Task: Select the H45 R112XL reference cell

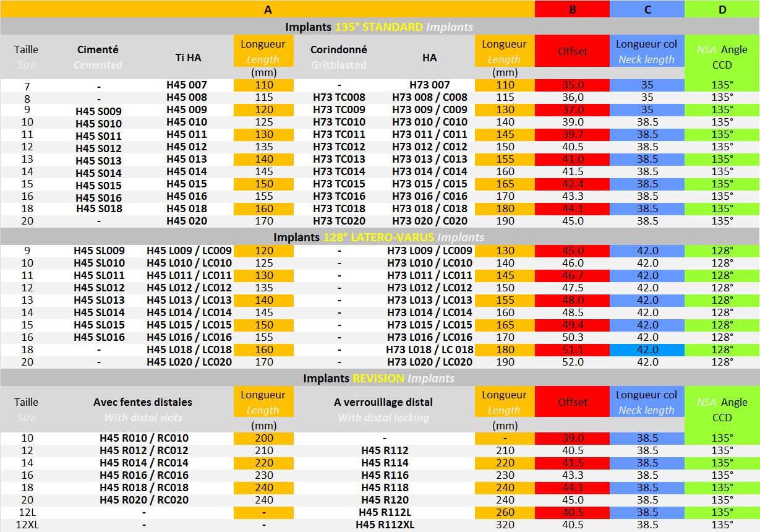Action: 385,525
